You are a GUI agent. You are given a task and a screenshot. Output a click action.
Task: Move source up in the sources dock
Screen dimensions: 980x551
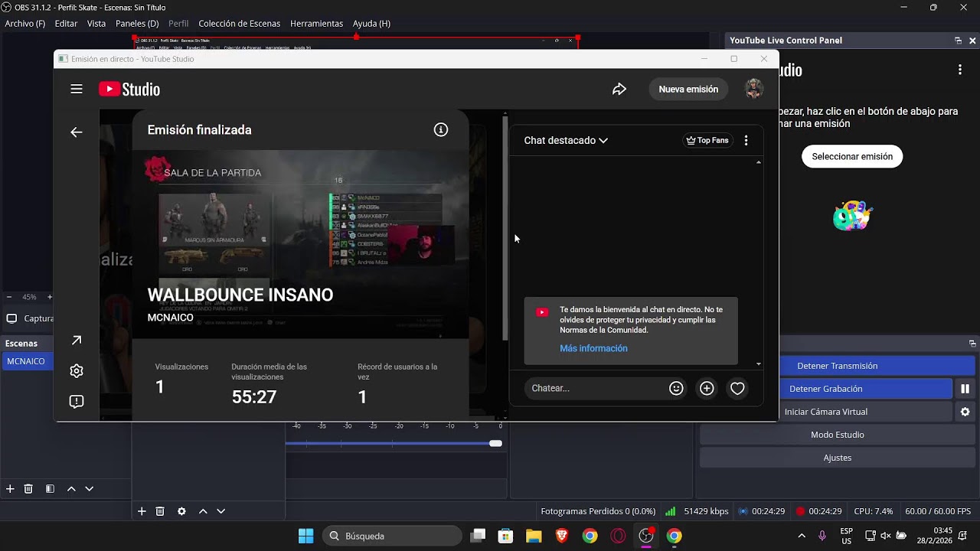click(203, 511)
